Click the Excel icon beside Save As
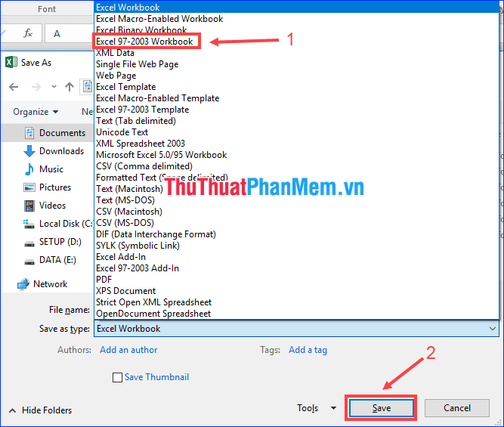Screen dimensions: 504x427 click(x=11, y=62)
